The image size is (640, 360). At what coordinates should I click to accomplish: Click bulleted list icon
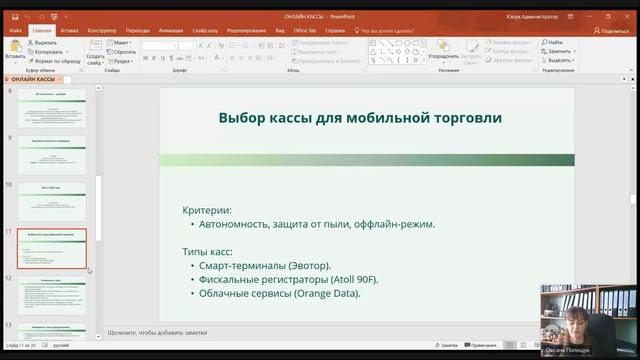point(232,46)
